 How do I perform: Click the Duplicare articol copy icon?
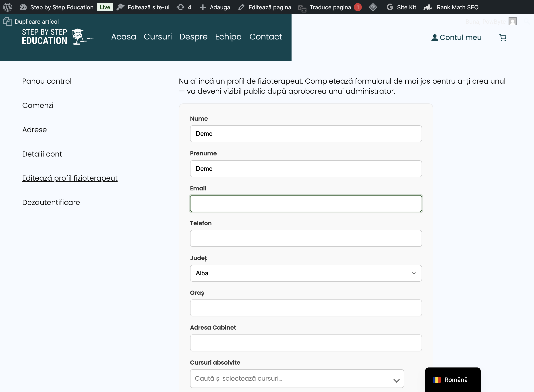8,22
